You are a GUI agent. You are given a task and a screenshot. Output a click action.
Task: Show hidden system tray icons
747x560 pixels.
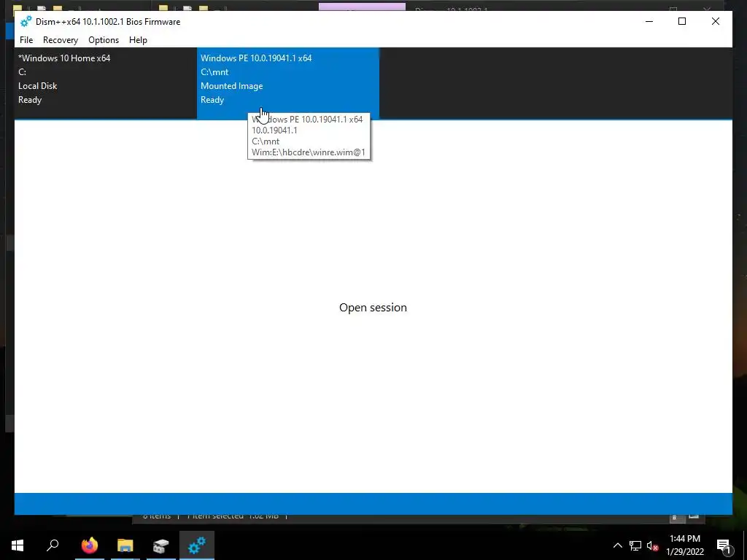(x=617, y=545)
